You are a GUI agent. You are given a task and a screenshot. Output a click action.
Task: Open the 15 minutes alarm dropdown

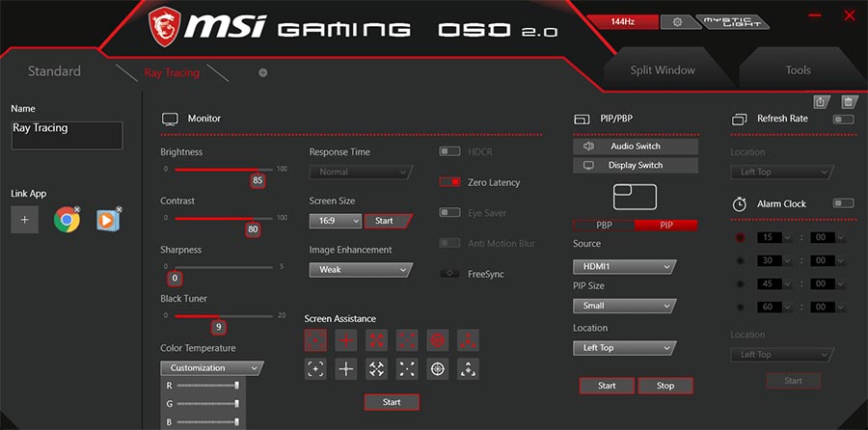(775, 237)
